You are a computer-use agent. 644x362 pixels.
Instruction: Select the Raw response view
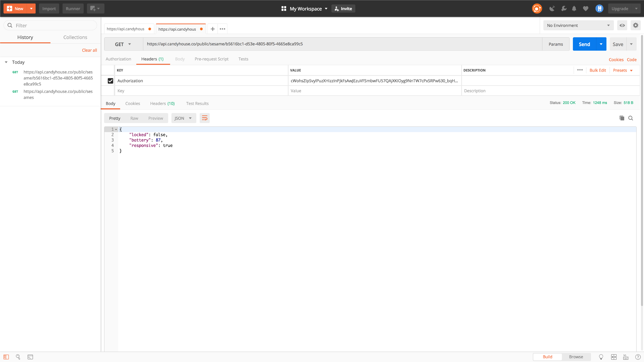tap(134, 118)
